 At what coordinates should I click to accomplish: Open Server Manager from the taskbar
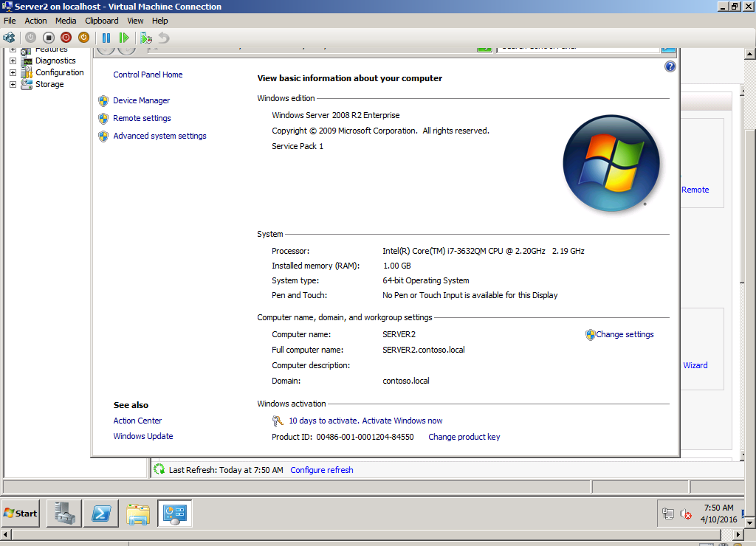coord(64,514)
